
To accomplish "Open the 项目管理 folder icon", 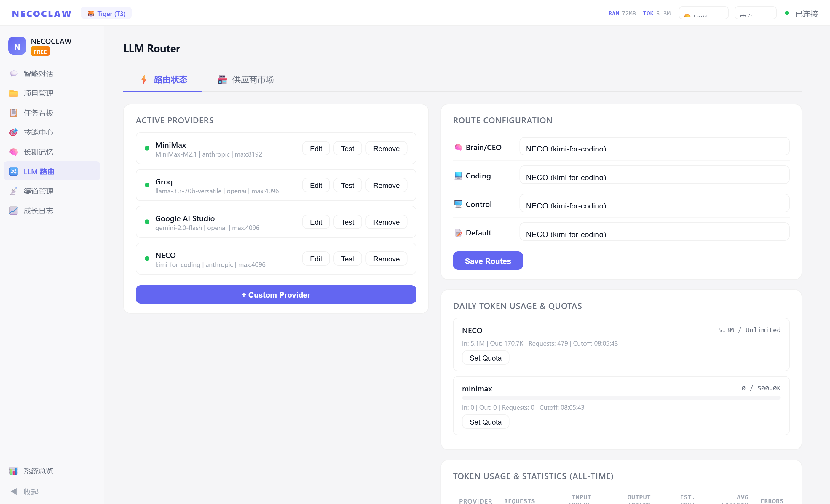I will (13, 93).
